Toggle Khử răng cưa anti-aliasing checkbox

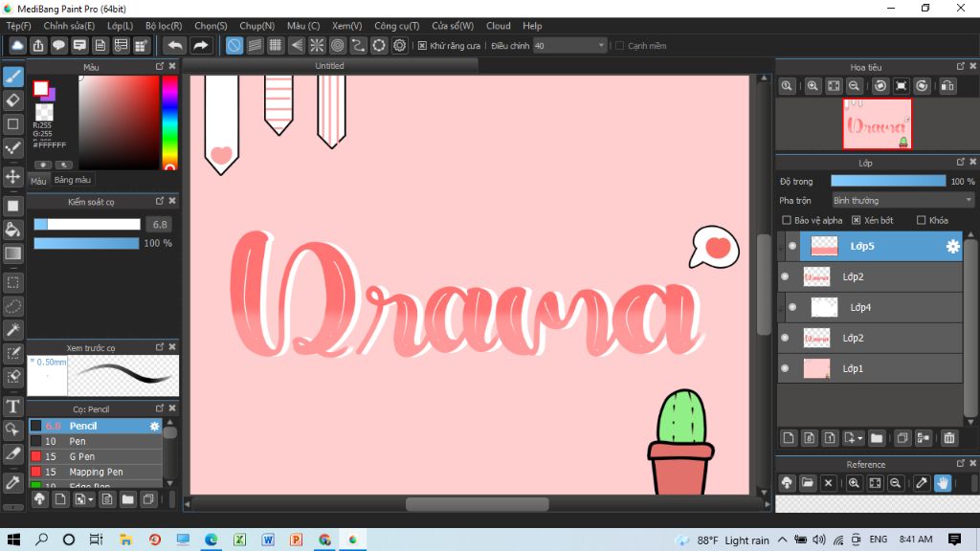click(x=422, y=46)
